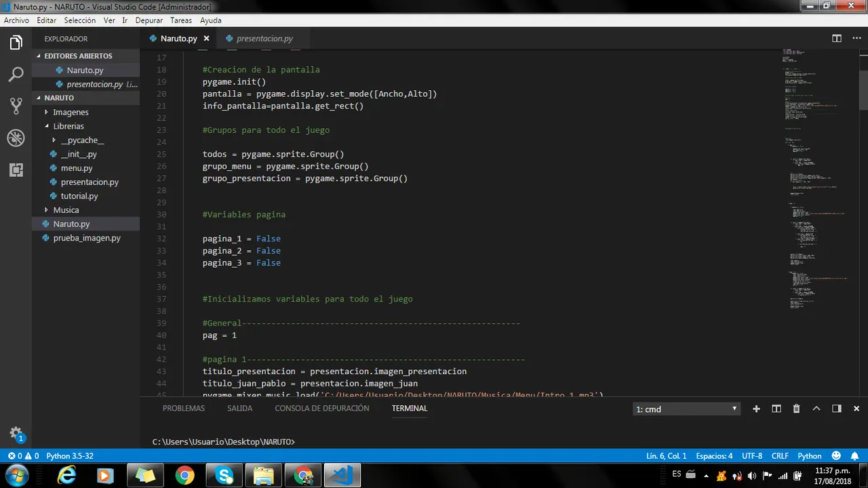Open notifications bell in status bar
The width and height of the screenshot is (868, 488).
click(x=854, y=456)
